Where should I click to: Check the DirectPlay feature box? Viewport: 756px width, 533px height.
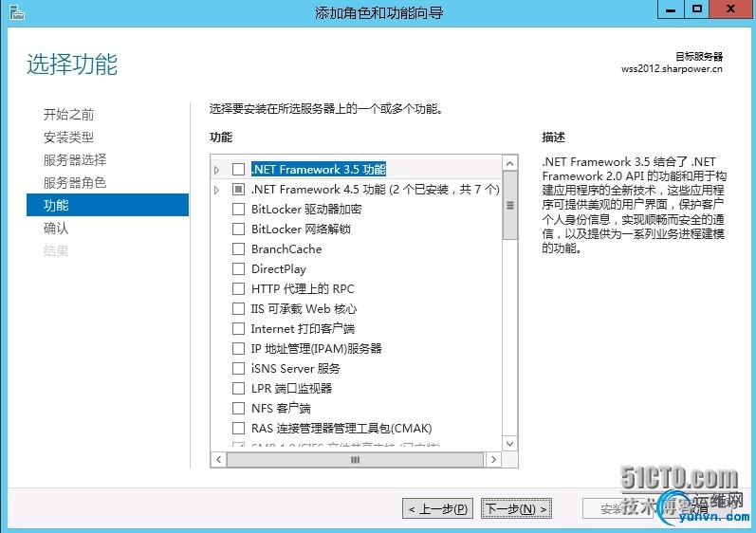click(238, 269)
